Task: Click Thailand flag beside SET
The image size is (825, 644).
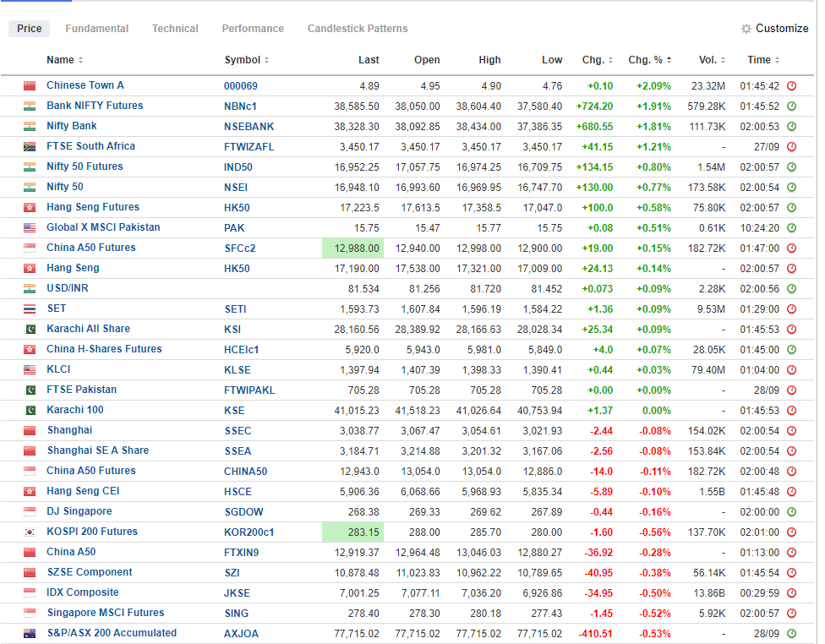Action: pos(30,309)
